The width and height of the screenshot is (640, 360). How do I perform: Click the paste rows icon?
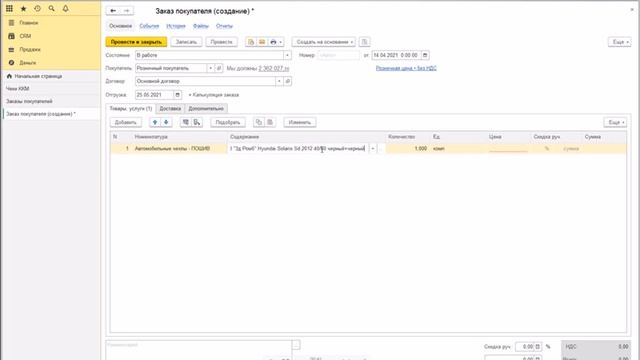[270, 122]
